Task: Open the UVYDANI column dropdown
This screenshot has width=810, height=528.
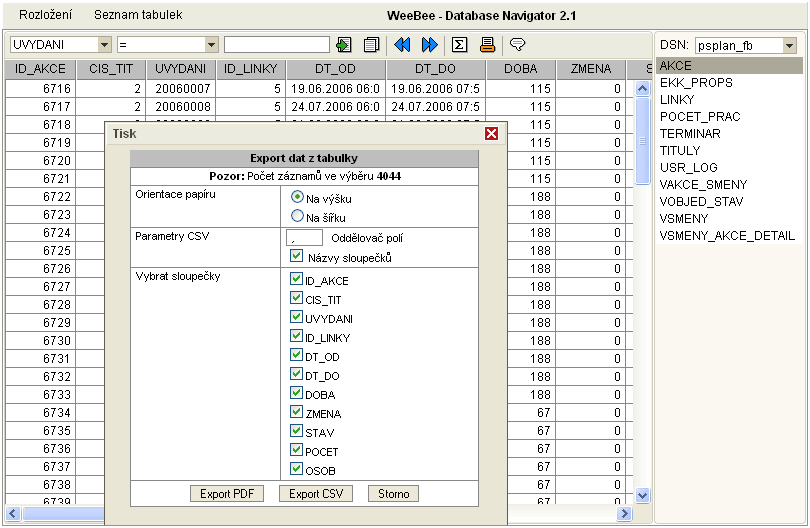Action: 105,45
